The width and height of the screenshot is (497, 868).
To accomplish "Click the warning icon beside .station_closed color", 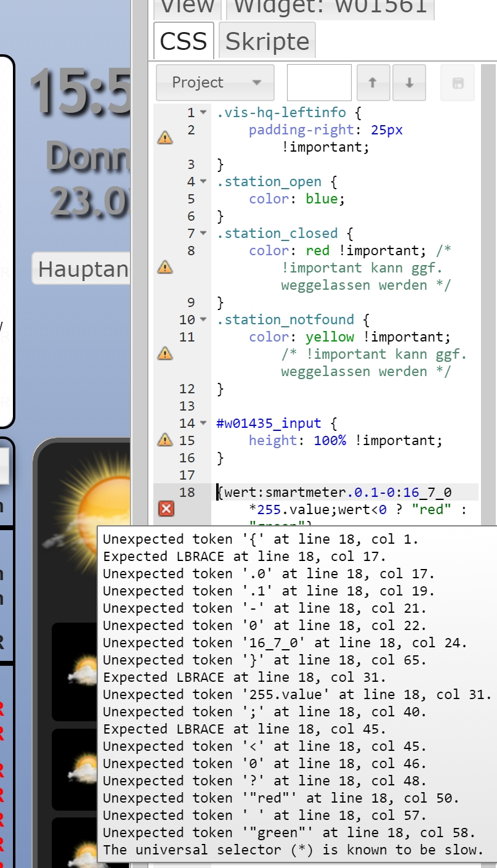I will tap(165, 267).
